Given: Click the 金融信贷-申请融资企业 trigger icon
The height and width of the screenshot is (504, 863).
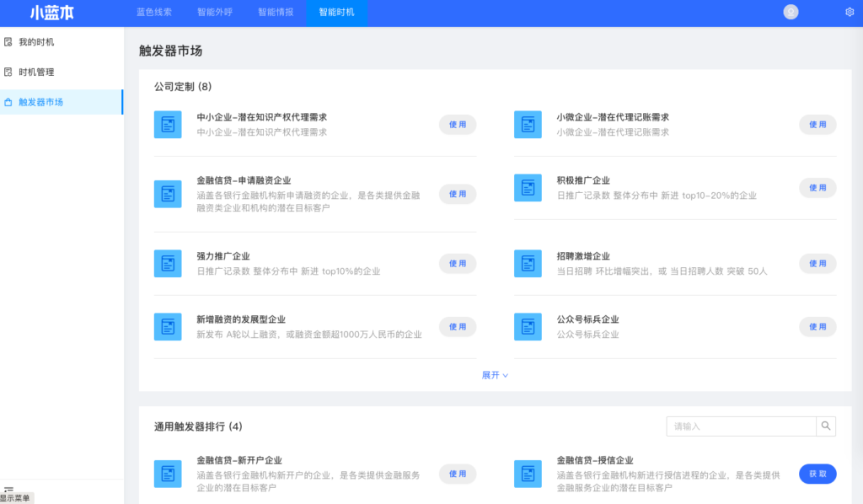Looking at the screenshot, I should tap(168, 194).
